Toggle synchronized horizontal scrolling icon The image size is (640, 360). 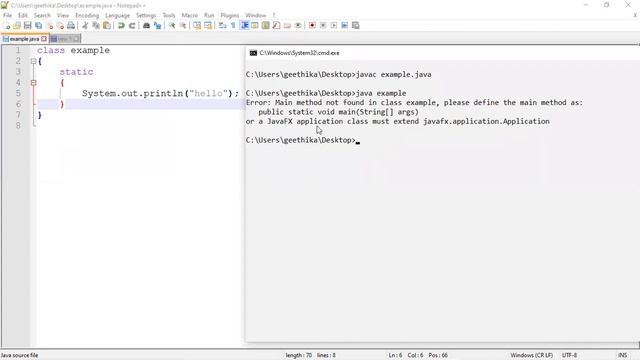[208, 25]
